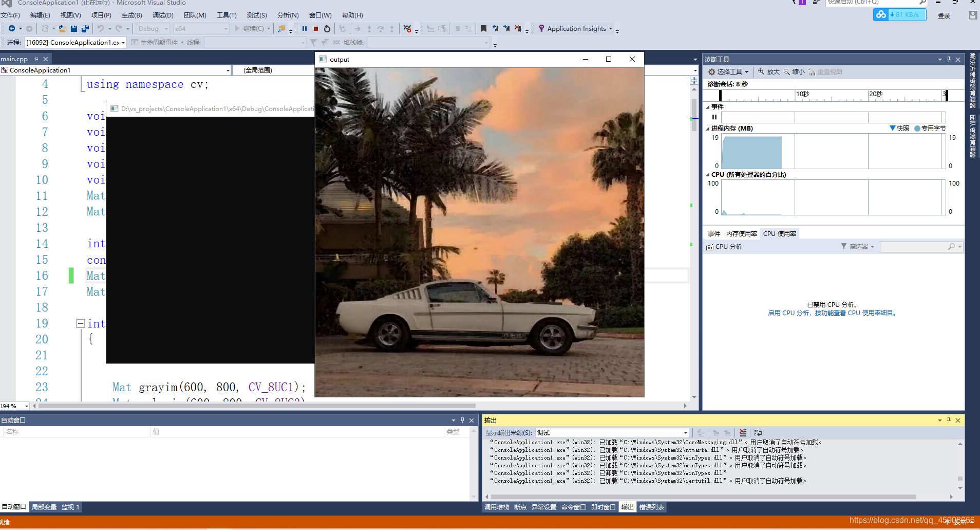Switch to the 监视 1 tab
The height and width of the screenshot is (530, 980).
70,507
